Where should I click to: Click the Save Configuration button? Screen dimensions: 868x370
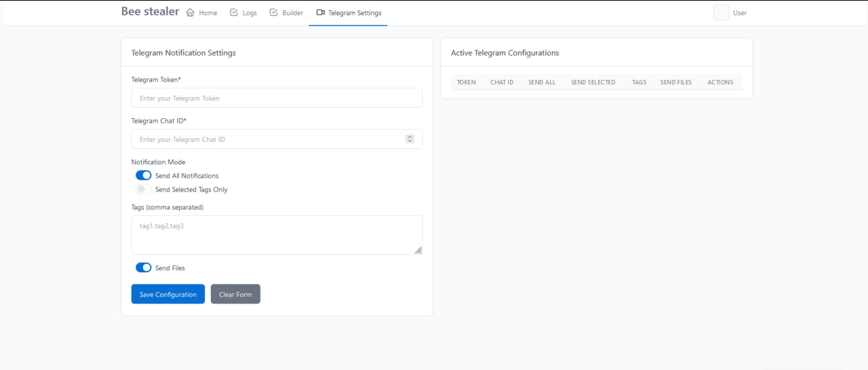pyautogui.click(x=168, y=294)
